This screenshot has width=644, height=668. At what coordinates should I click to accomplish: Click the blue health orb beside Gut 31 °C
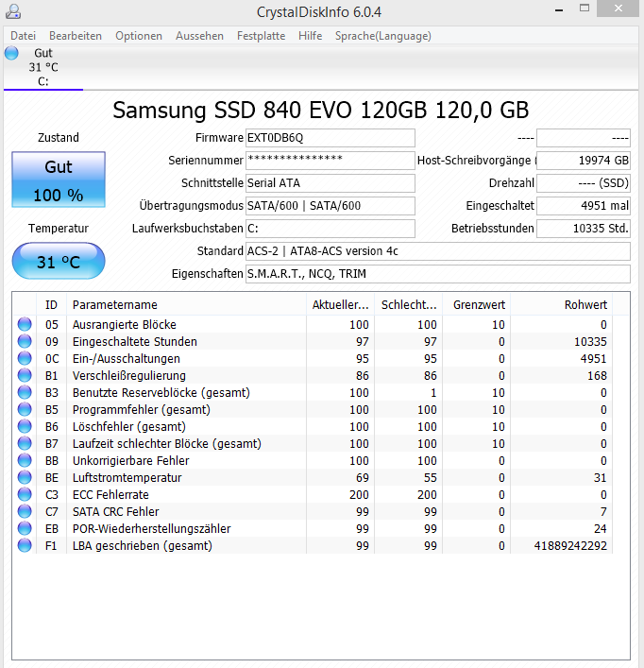coord(11,53)
